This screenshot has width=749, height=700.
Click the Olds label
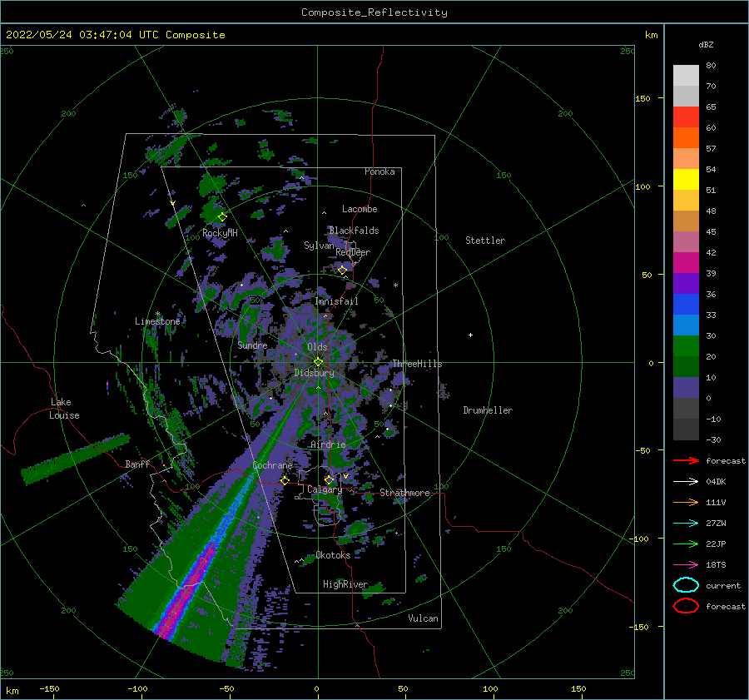pos(317,347)
